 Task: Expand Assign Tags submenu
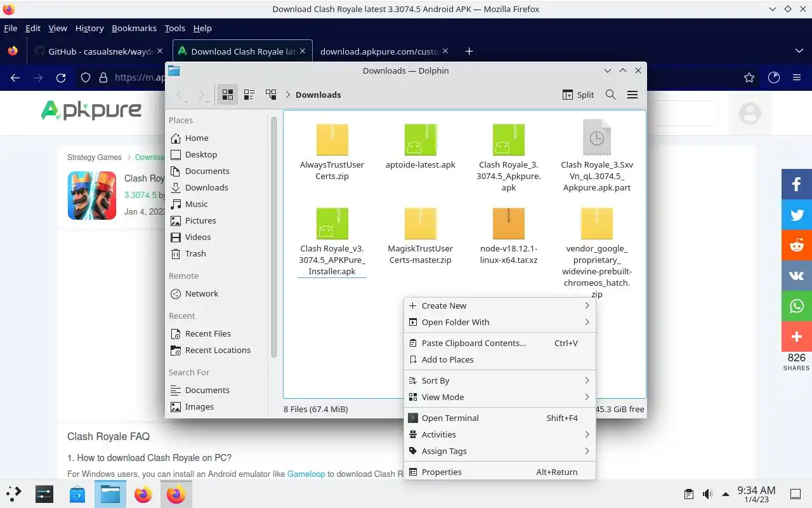[500, 451]
